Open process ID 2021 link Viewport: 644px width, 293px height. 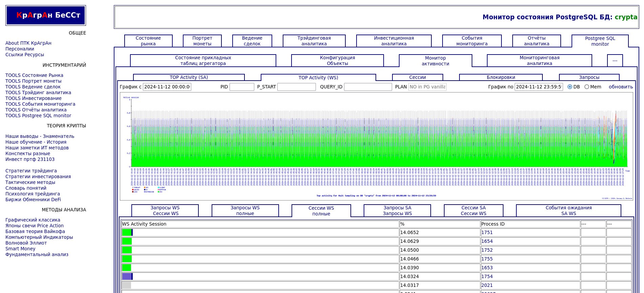pos(487,286)
